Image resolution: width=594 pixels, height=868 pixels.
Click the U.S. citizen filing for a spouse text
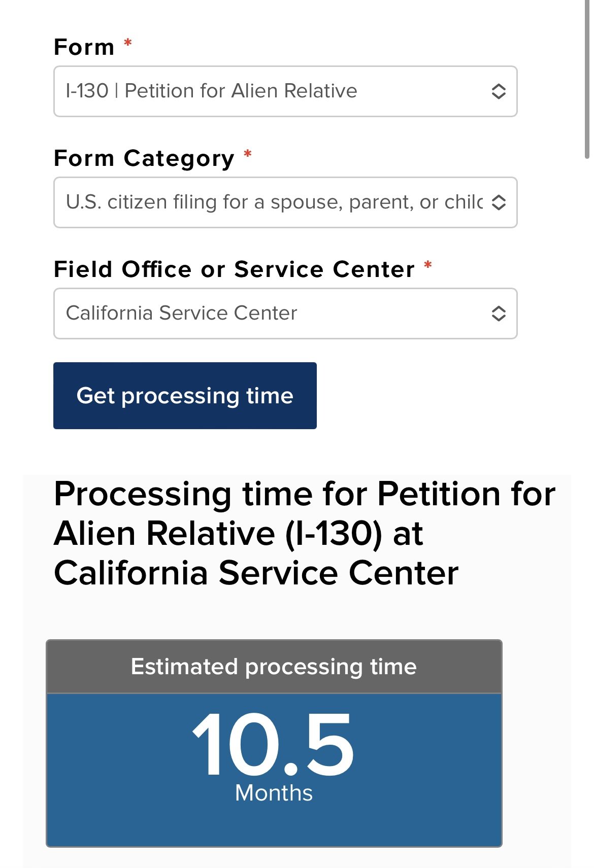[274, 202]
